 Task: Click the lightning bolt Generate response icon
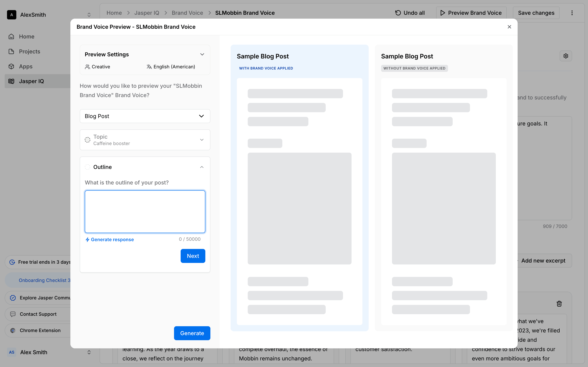pos(87,240)
